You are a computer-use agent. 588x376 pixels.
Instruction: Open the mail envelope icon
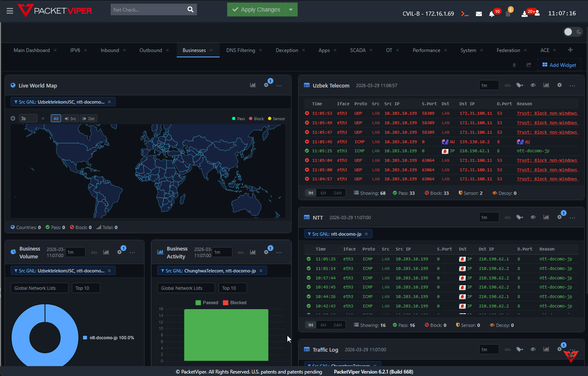(x=479, y=14)
